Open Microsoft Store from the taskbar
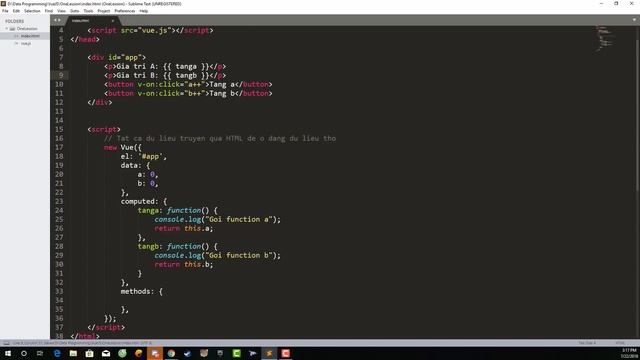Screen dimensions: 640x360 click(x=89, y=353)
